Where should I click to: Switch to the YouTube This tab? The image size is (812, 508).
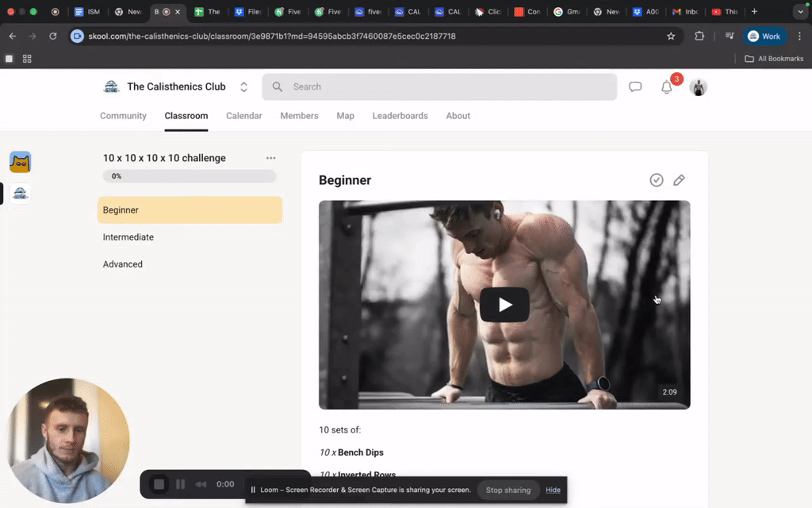tap(725, 11)
